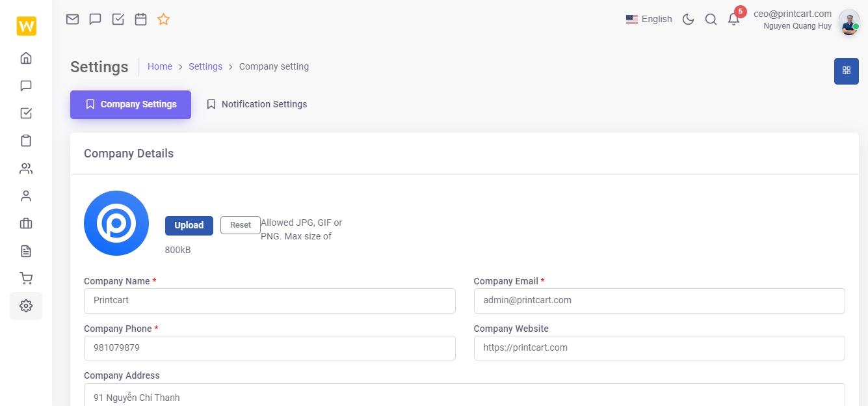Click the Upload logo button
The image size is (868, 406).
coord(189,225)
